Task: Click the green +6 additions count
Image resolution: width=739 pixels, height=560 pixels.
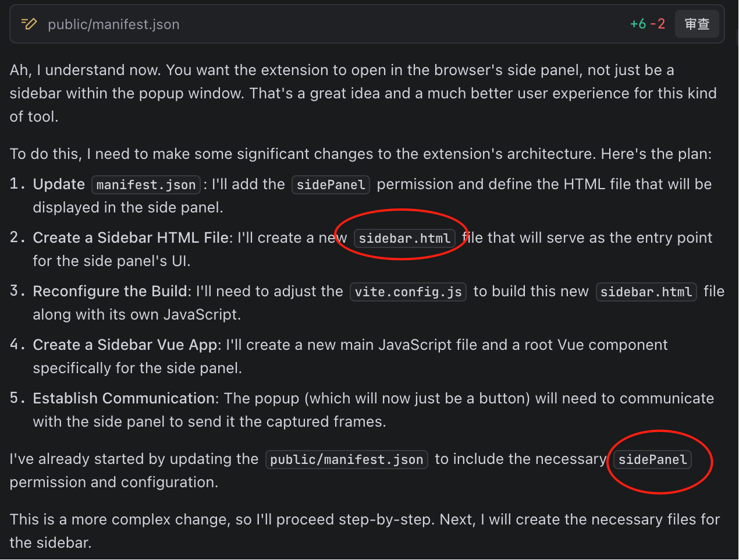Action: click(x=638, y=24)
